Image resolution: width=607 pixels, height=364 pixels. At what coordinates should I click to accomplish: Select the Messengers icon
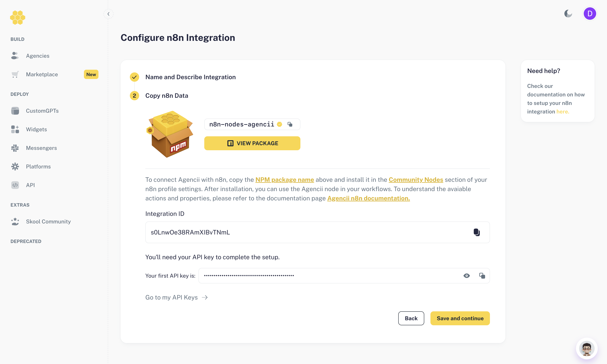pyautogui.click(x=15, y=148)
